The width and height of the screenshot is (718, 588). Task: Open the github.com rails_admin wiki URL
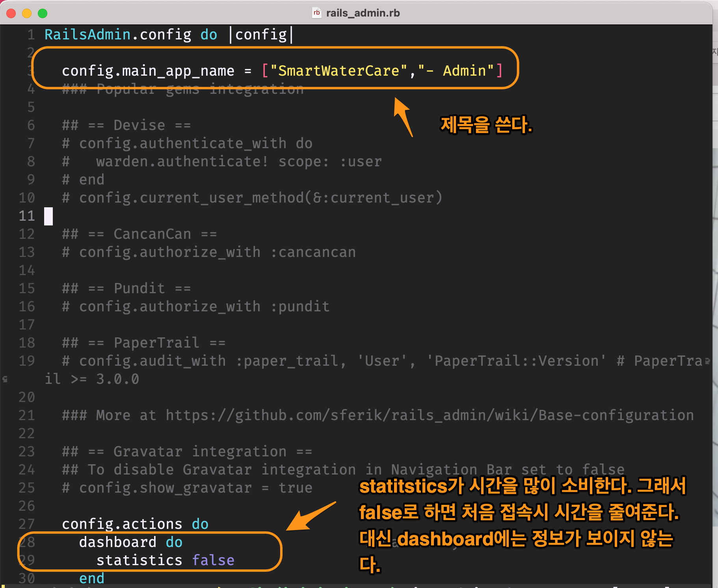429,415
